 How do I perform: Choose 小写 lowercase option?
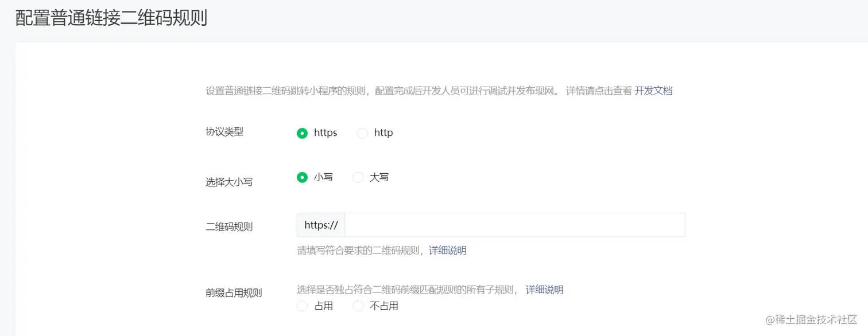pyautogui.click(x=302, y=178)
